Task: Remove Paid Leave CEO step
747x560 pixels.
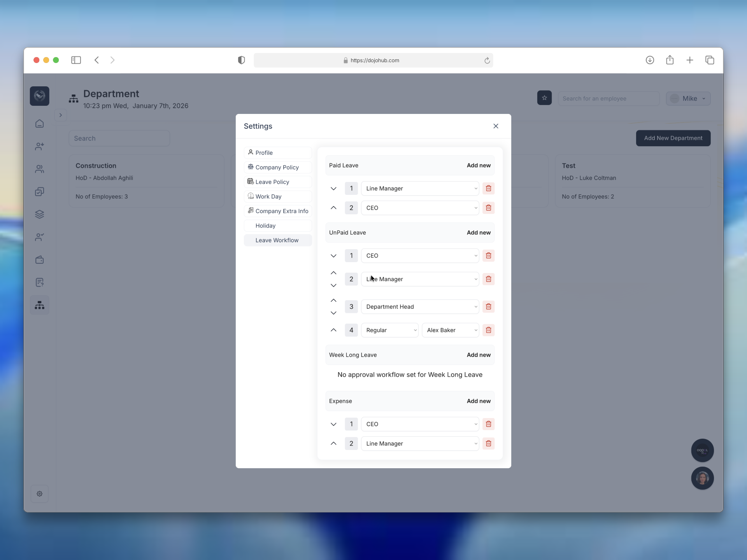Action: tap(488, 208)
